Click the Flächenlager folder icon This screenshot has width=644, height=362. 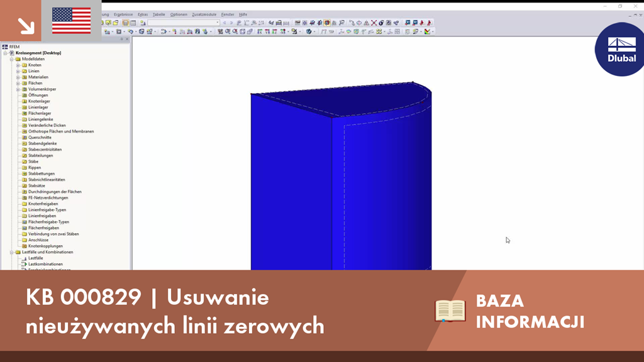[25, 113]
